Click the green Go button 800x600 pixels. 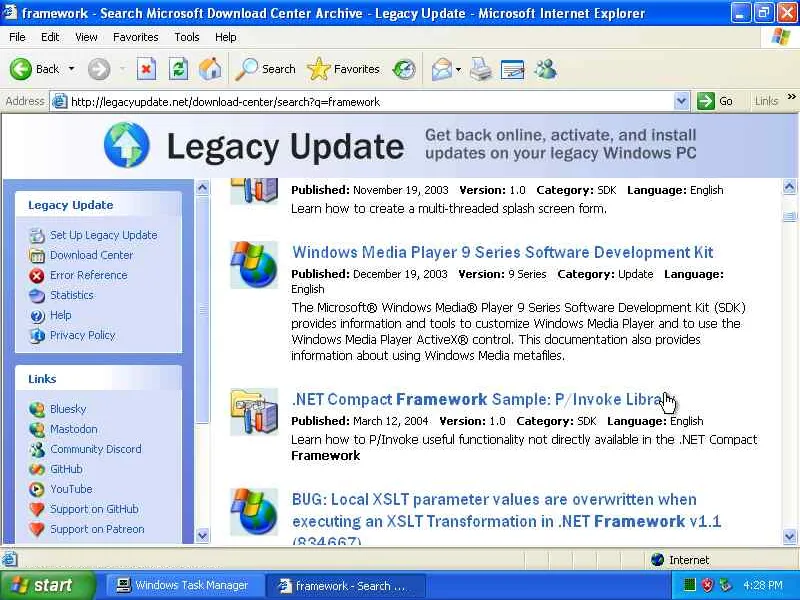pyautogui.click(x=715, y=102)
